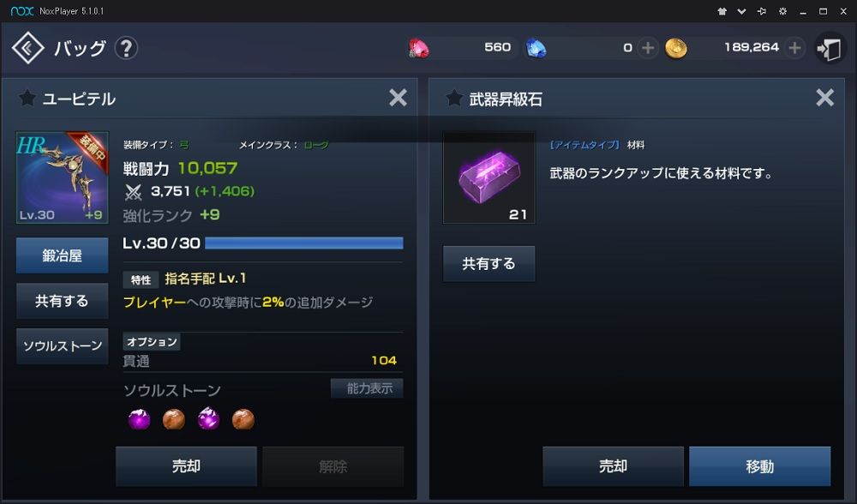This screenshot has height=504, width=857.
Task: Show stats with 能力表示 button
Action: tap(367, 388)
